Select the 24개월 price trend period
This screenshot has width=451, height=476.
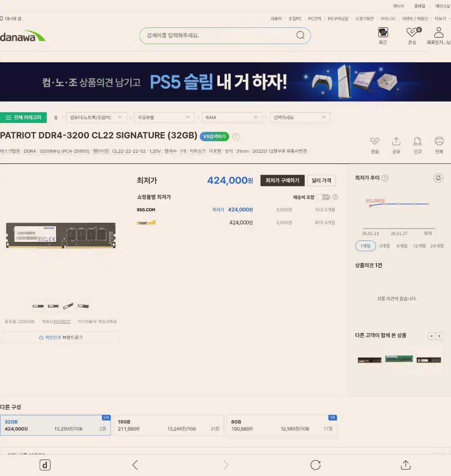tap(437, 246)
